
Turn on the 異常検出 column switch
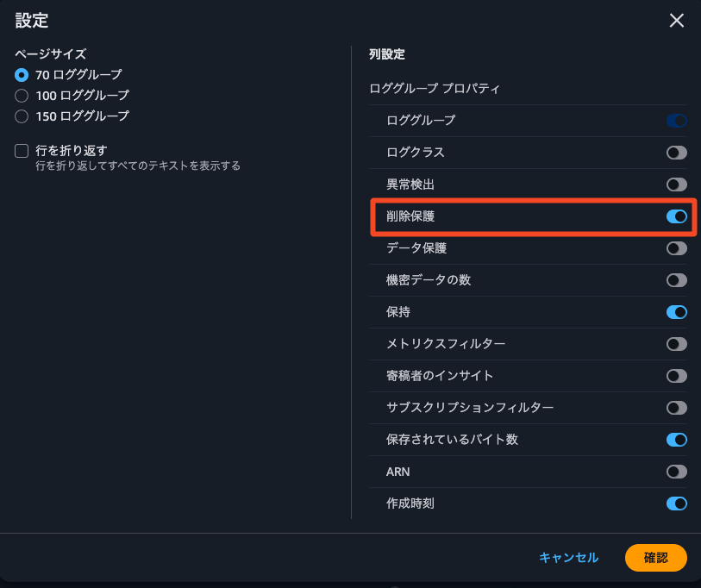coord(676,184)
